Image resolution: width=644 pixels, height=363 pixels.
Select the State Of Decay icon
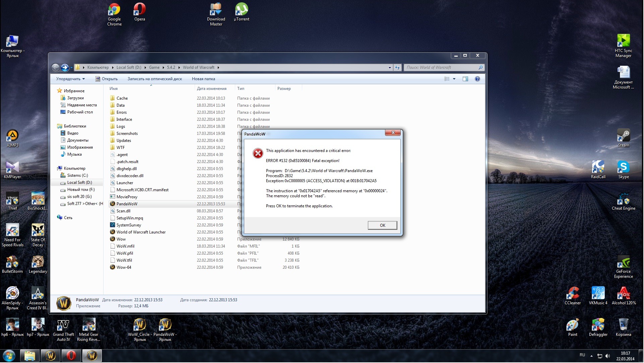pyautogui.click(x=38, y=235)
